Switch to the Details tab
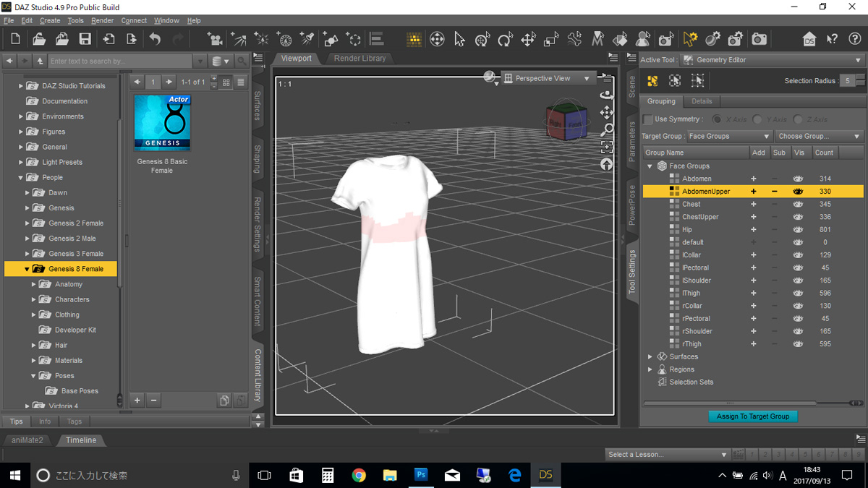Image resolution: width=868 pixels, height=488 pixels. tap(702, 101)
